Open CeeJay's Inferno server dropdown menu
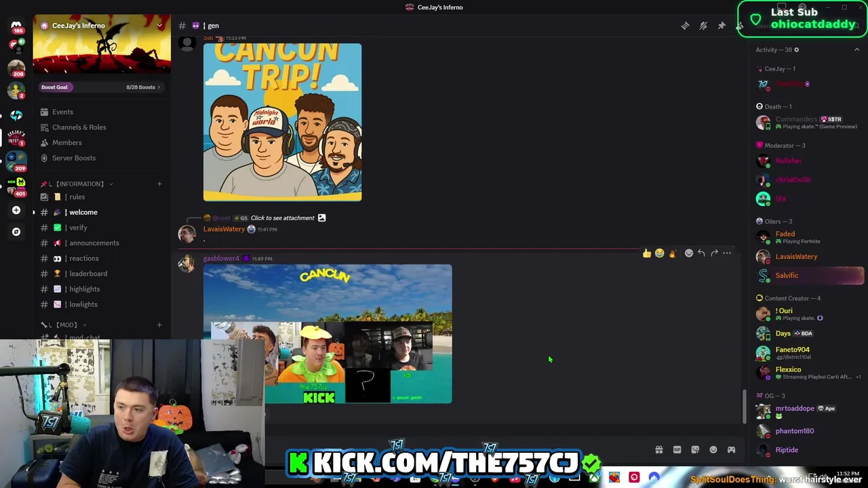Screen dimensions: 868x488 click(x=159, y=26)
